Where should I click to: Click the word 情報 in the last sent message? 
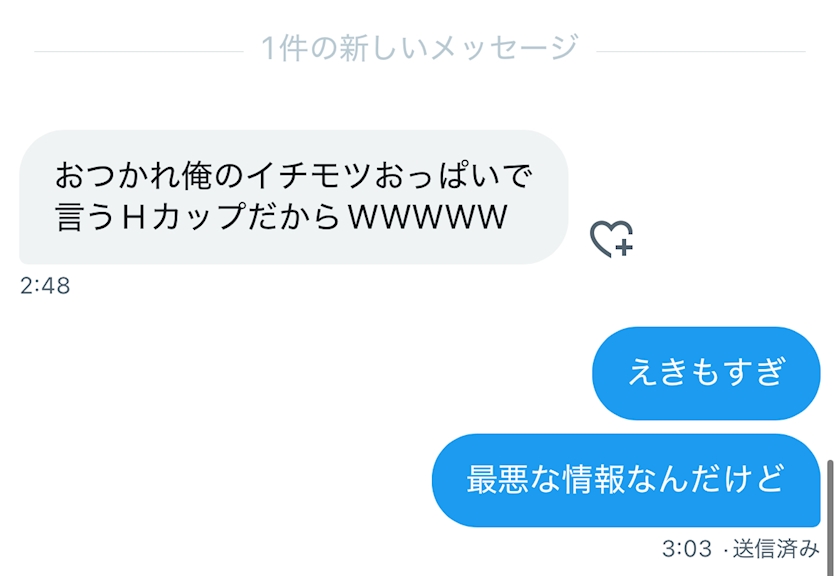point(594,479)
